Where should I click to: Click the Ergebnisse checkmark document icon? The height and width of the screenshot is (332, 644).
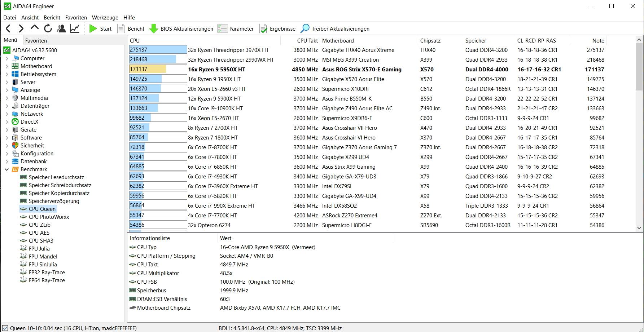point(263,28)
